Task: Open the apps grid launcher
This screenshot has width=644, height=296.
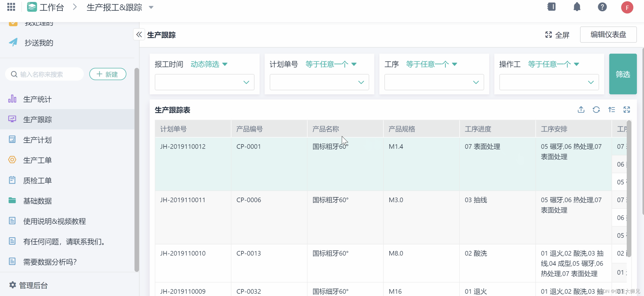Action: point(11,7)
